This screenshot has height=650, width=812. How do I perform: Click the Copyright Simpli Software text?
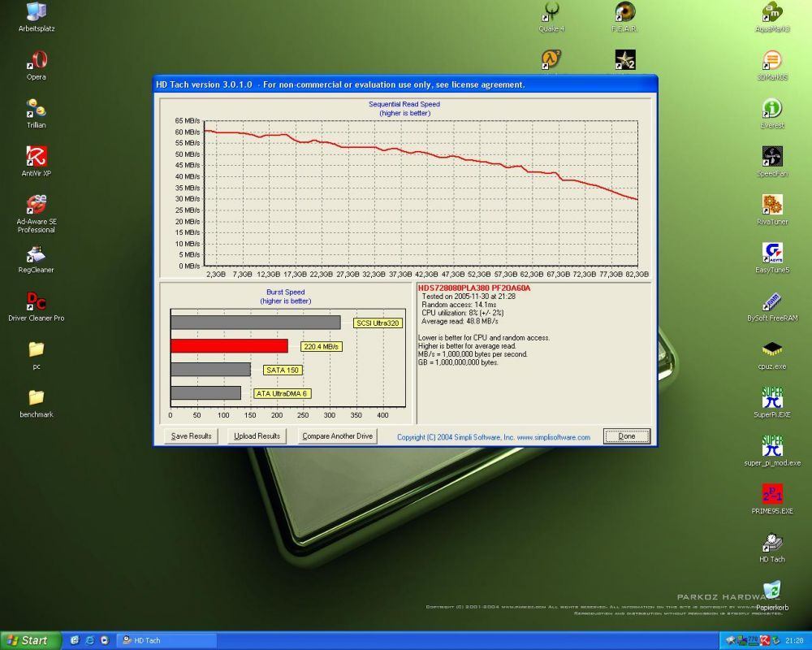494,437
